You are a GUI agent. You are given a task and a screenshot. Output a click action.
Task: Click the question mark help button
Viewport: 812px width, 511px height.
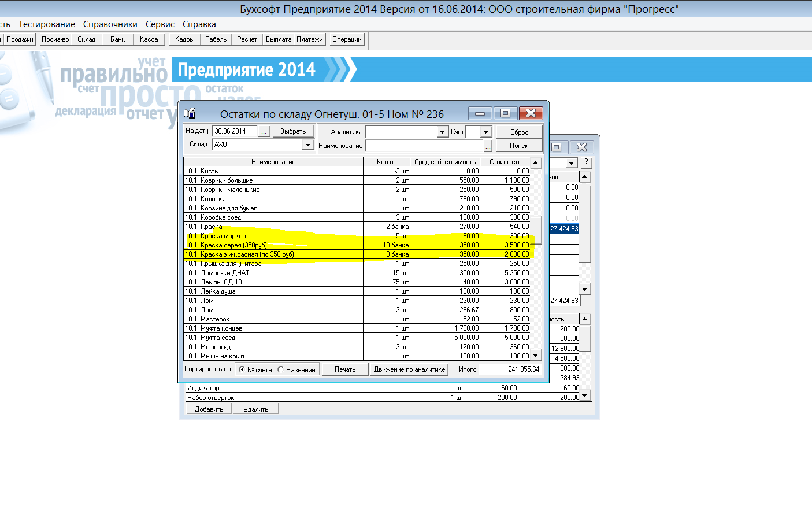(x=586, y=162)
